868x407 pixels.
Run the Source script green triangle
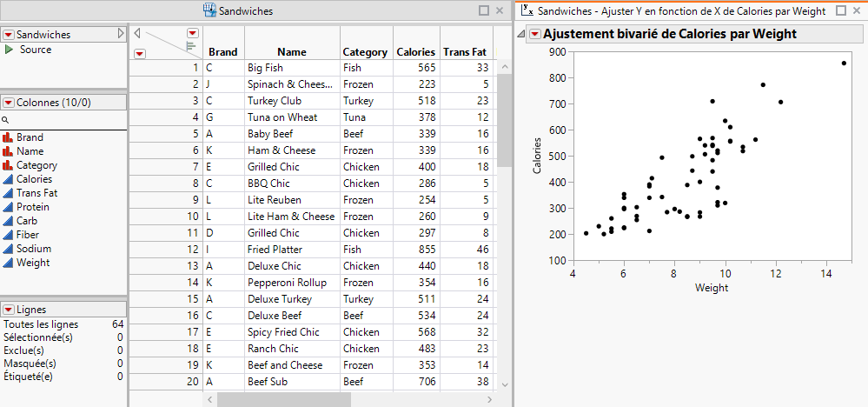(x=9, y=50)
